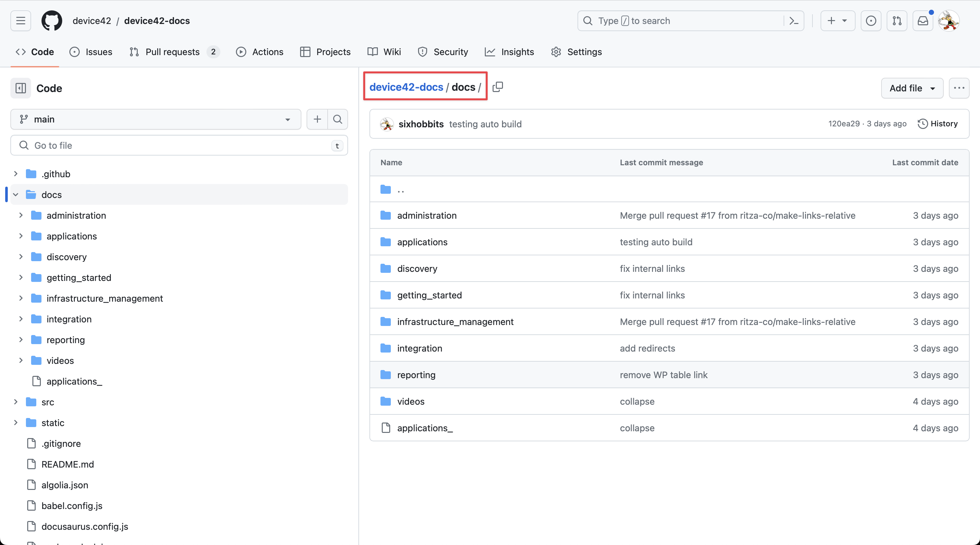The image size is (980, 545).
Task: Click the sixhobbits commit avatar
Action: click(x=386, y=124)
